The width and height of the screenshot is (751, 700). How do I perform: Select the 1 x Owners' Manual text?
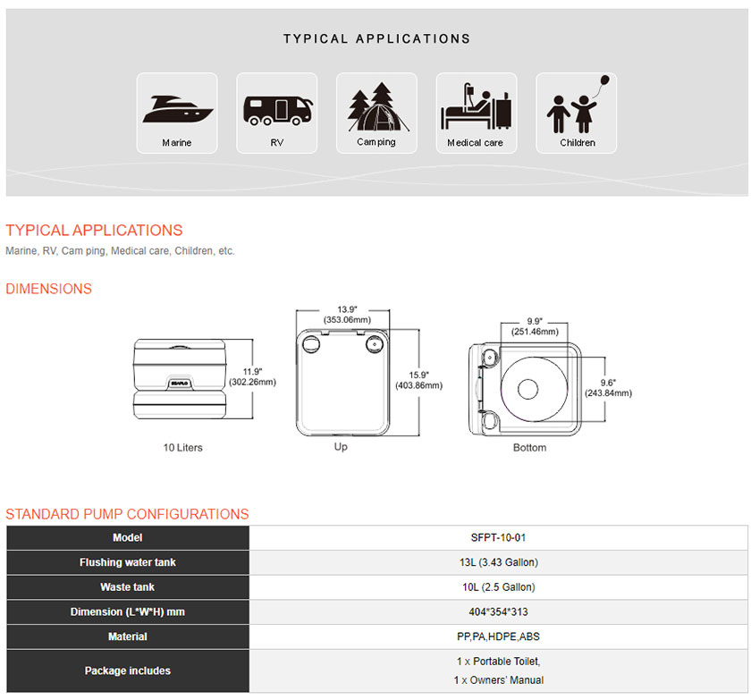click(x=499, y=680)
